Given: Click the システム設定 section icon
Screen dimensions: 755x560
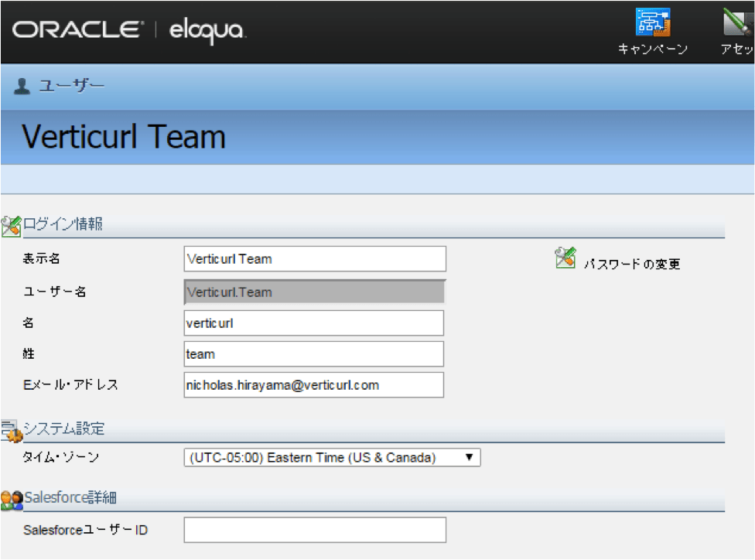Looking at the screenshot, I should point(10,429).
